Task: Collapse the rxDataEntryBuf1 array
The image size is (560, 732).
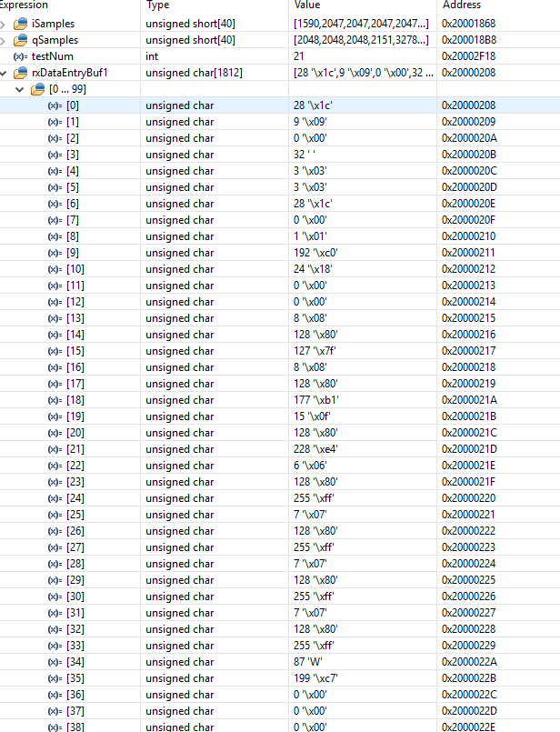Action: pyautogui.click(x=4, y=74)
